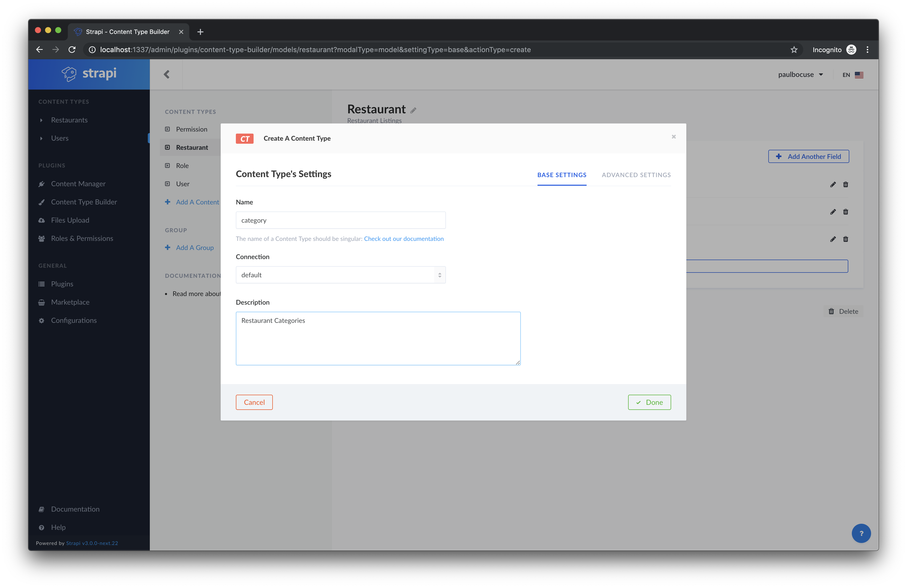Screen dimensions: 907x588
Task: Bookmark page with the star icon
Action: tap(794, 50)
